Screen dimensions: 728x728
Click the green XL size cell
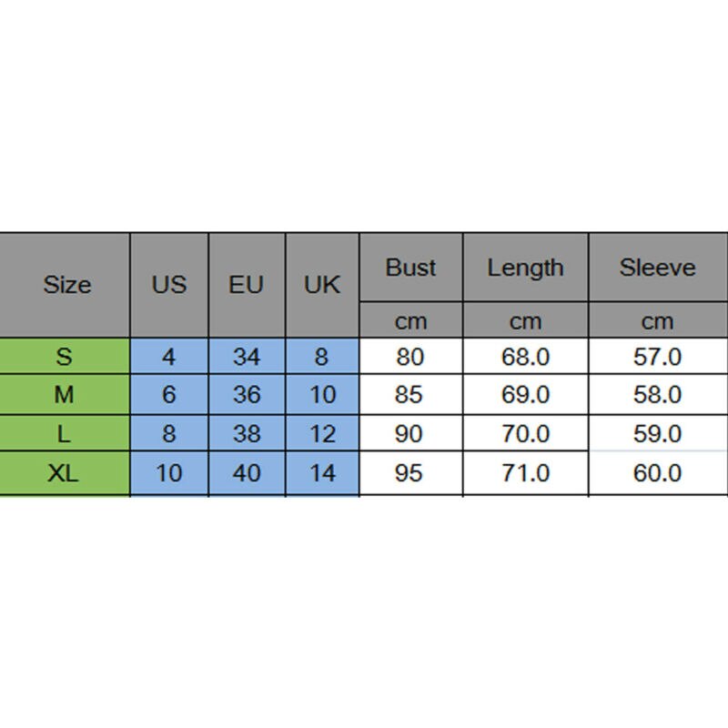click(x=65, y=473)
